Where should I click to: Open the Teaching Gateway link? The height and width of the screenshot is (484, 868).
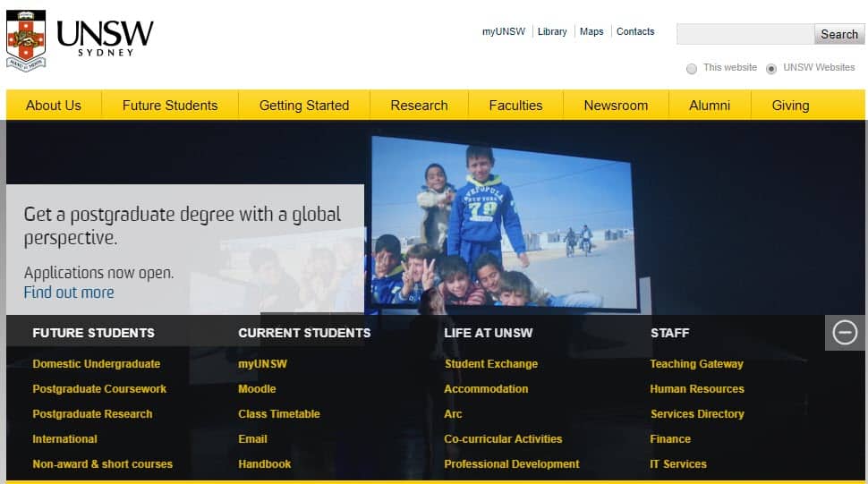pos(696,364)
